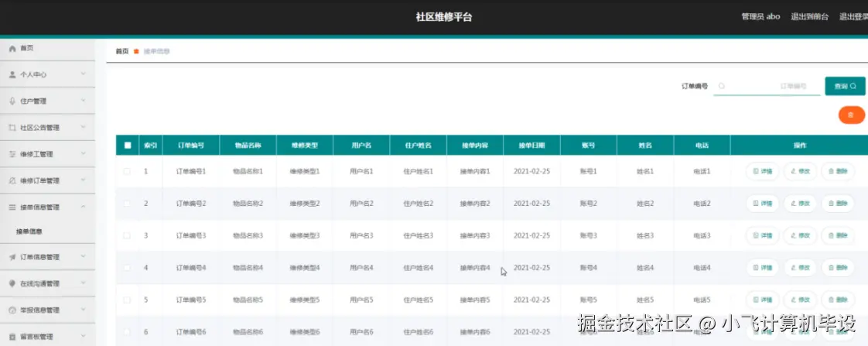Click 管理员 abo in the top bar

[x=760, y=16]
